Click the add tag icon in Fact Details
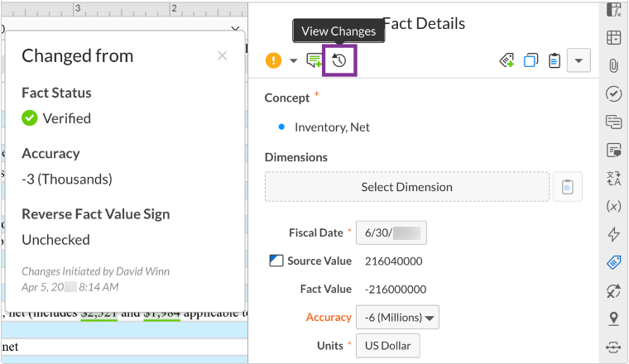629x364 pixels. [507, 60]
